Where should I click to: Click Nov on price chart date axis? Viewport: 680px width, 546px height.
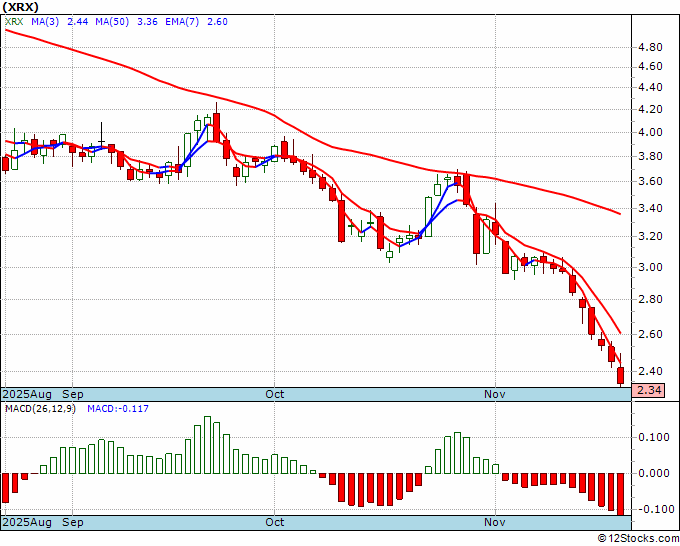pos(495,394)
